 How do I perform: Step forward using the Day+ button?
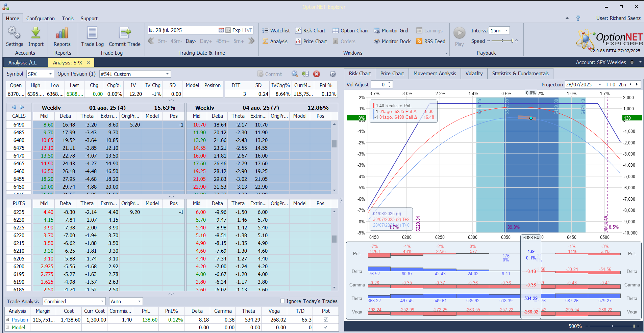[x=206, y=41]
